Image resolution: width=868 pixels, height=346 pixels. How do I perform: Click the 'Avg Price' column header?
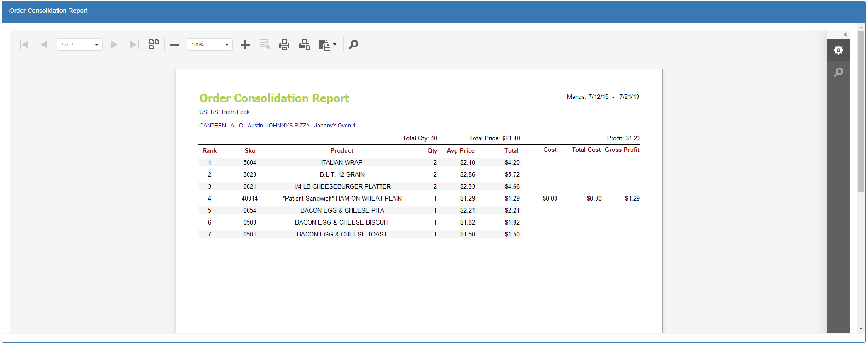(461, 150)
